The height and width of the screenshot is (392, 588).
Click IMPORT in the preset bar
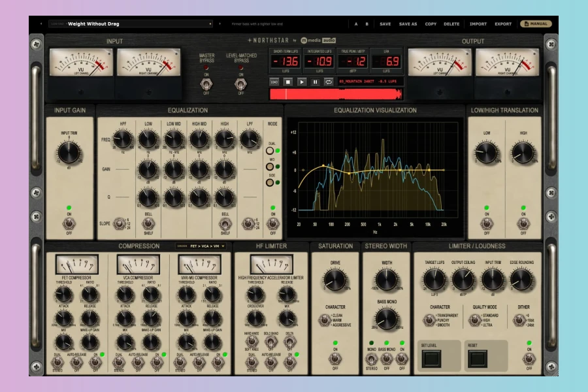pyautogui.click(x=478, y=24)
